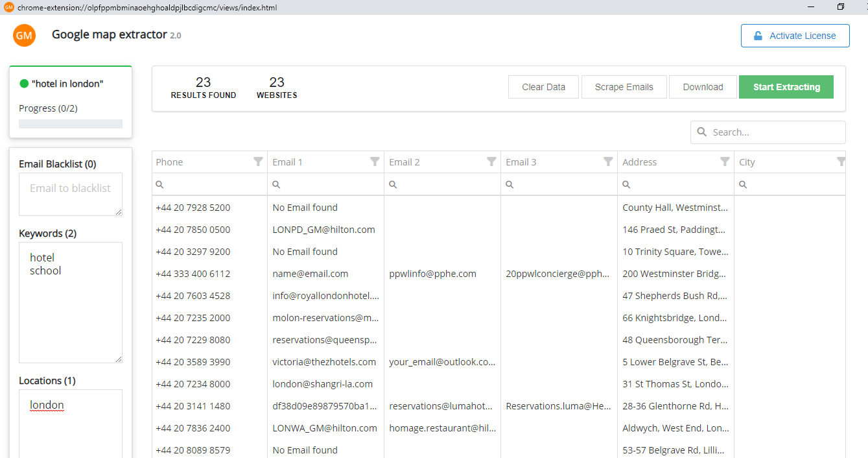This screenshot has width=868, height=458.
Task: Open the City column filter dropdown
Action: (x=841, y=162)
